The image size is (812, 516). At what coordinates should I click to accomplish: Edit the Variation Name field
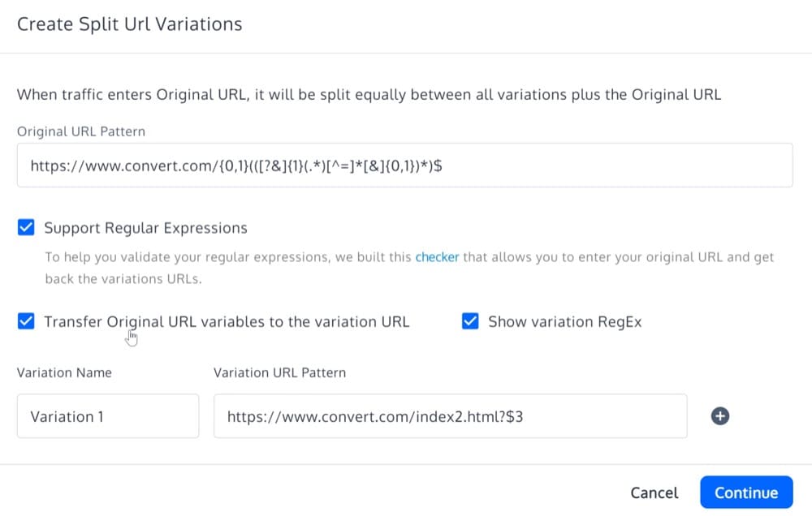108,416
